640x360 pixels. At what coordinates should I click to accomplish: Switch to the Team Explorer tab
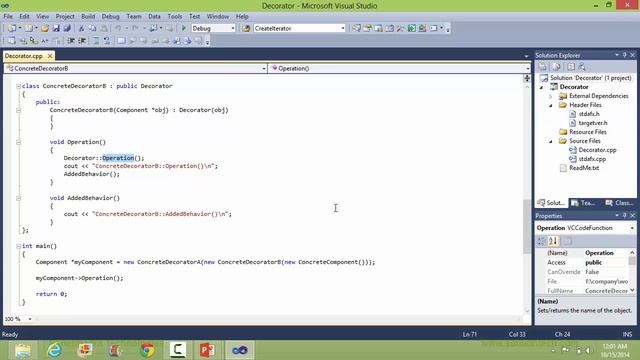click(x=584, y=203)
